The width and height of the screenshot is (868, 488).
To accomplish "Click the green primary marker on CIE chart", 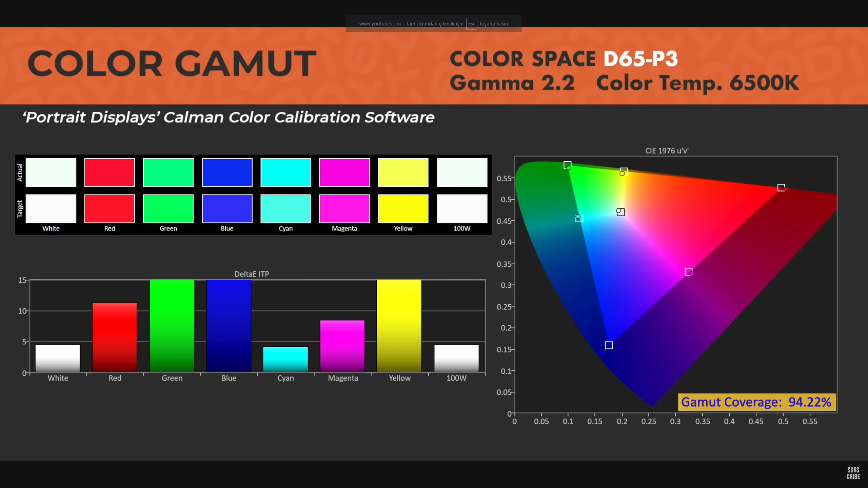I will [x=567, y=165].
